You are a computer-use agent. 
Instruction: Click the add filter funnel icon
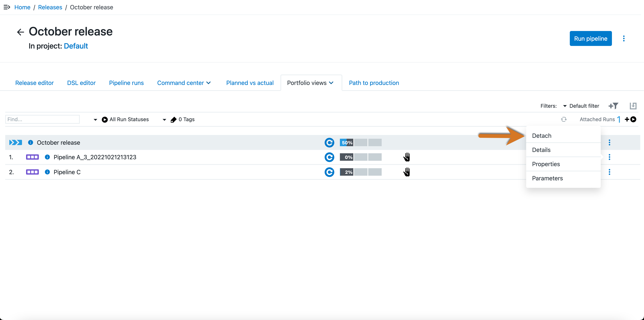coord(613,106)
